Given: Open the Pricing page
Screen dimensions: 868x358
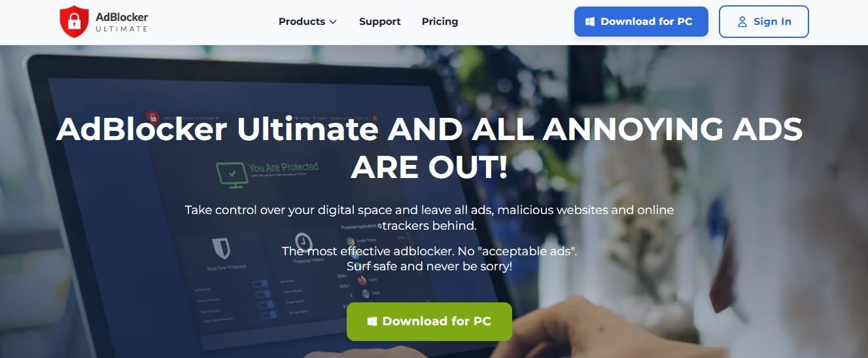Looking at the screenshot, I should coord(440,22).
